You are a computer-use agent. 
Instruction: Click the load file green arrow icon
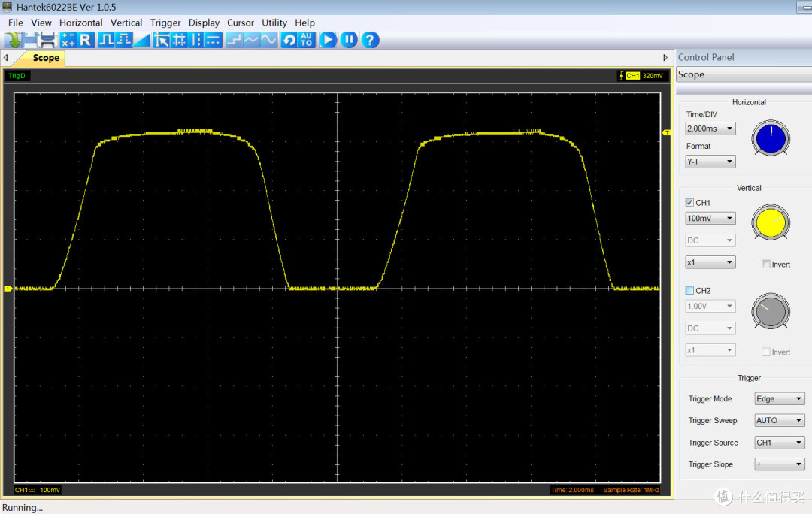click(13, 40)
